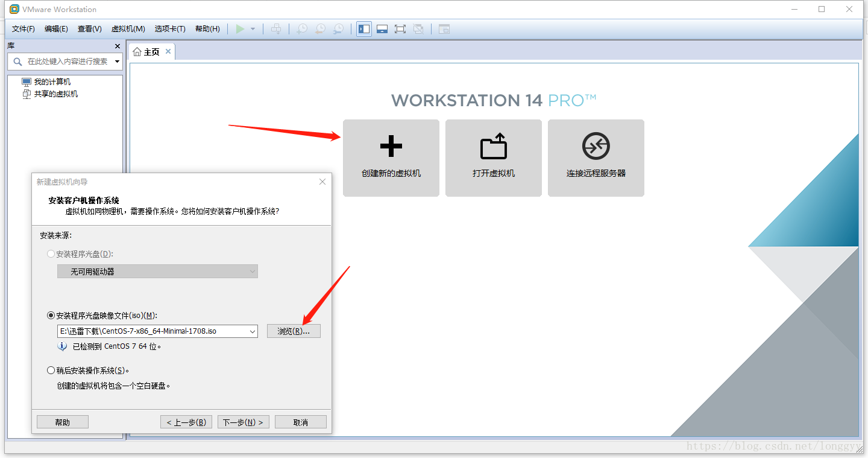Viewport: 868px width, 458px height.
Task: Close the library panel with its X
Action: tap(118, 46)
